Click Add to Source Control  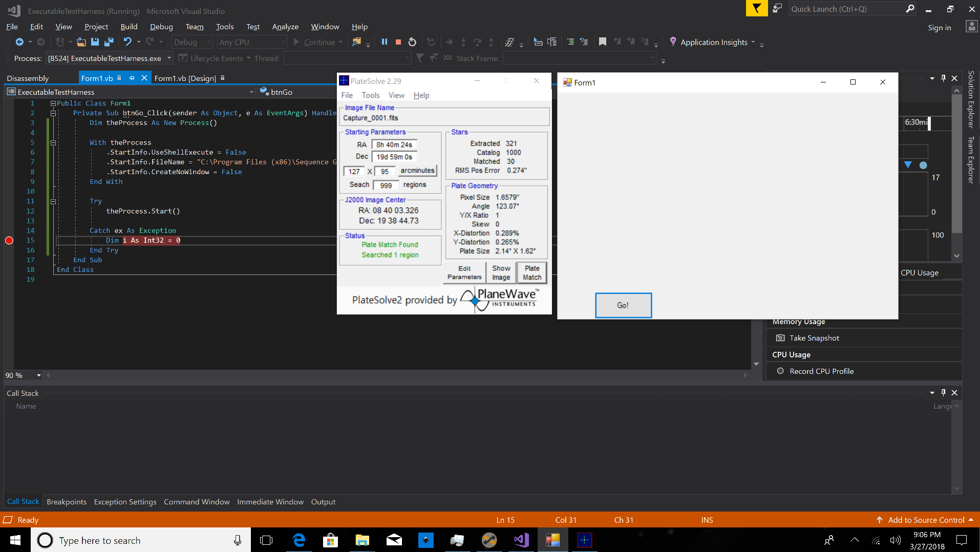click(x=926, y=520)
